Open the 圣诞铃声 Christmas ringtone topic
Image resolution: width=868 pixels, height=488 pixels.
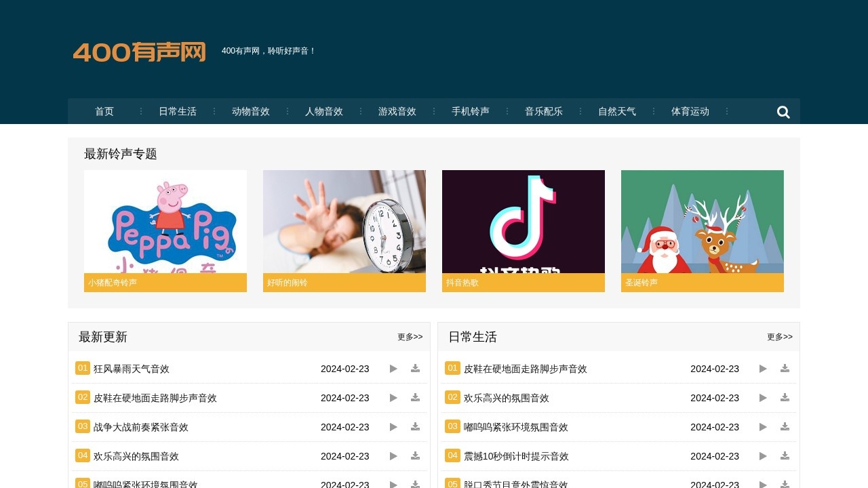(x=702, y=230)
